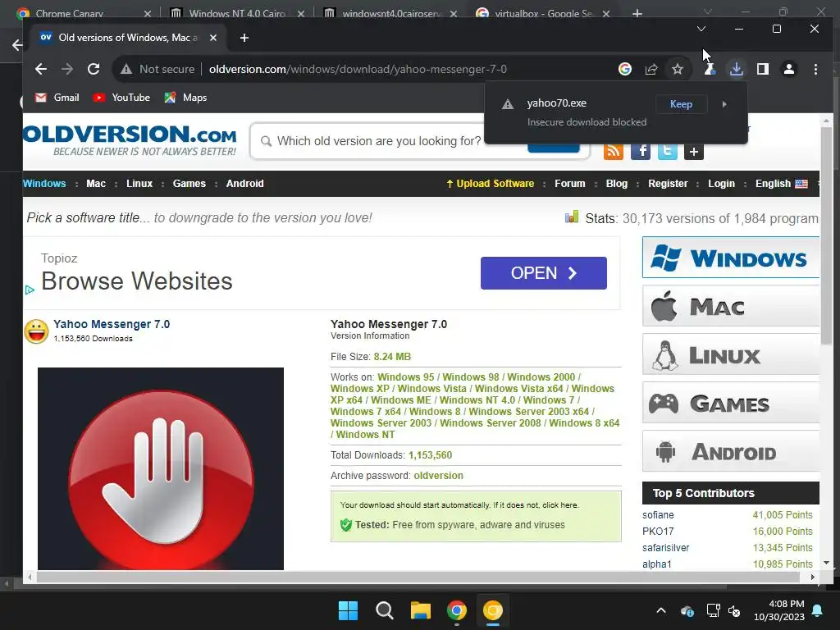Open the tab search chevron dropdown

(701, 29)
